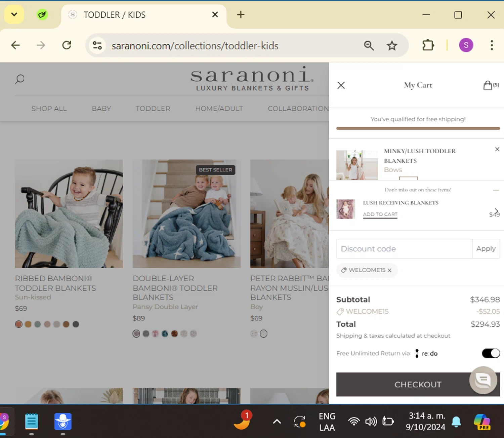Screen dimensions: 504x438
Task: Go to Saranoni home via logo
Action: 252,79
